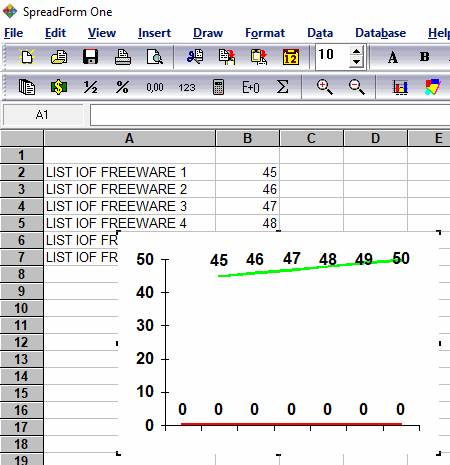
Task: Click the font size field showing 10
Action: pos(332,56)
